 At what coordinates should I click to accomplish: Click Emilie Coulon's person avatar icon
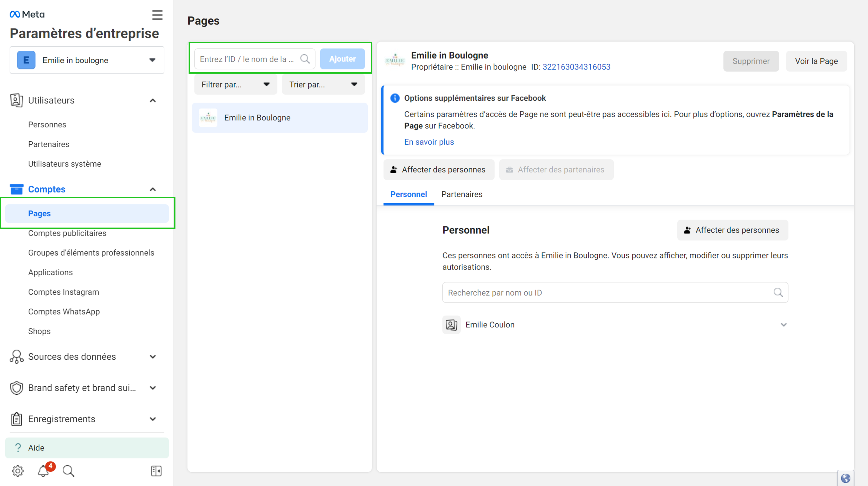(451, 325)
